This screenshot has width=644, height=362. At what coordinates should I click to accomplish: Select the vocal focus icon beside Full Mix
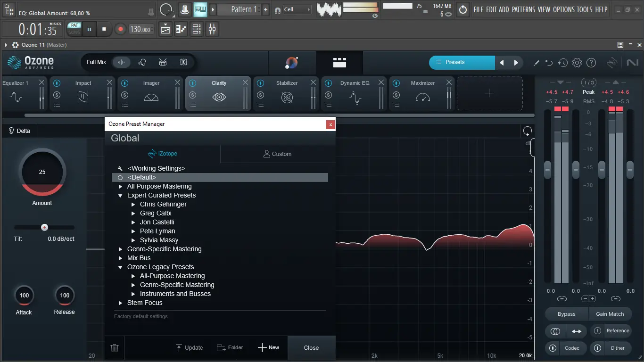coord(142,62)
